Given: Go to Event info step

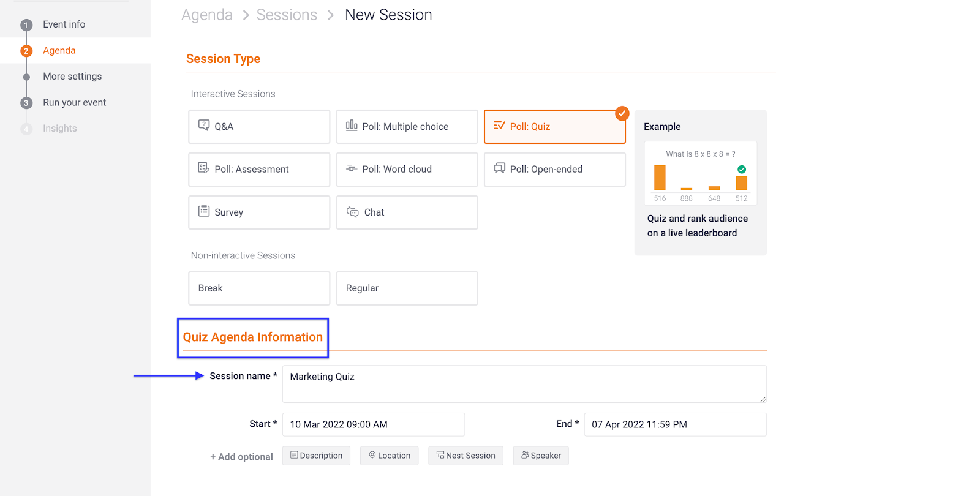Looking at the screenshot, I should [x=64, y=24].
